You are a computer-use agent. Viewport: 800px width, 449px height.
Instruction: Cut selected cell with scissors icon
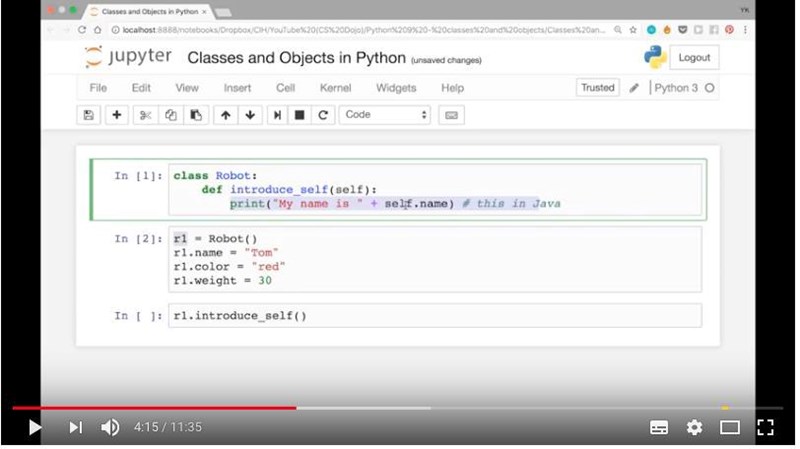(x=145, y=115)
